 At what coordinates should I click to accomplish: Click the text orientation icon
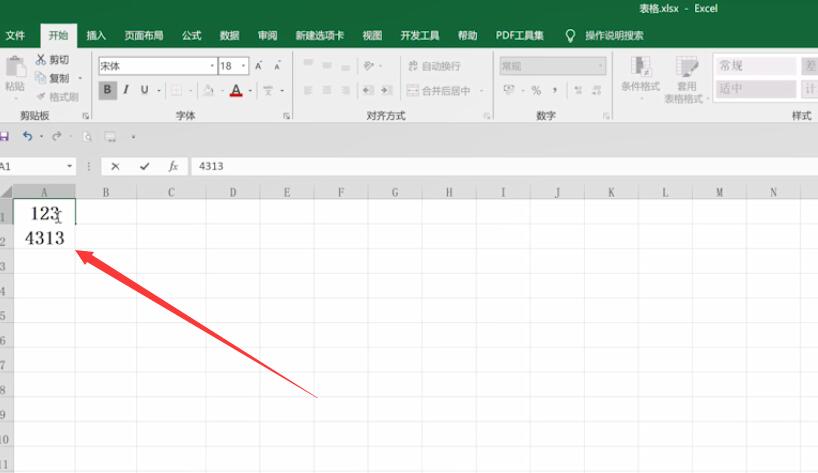click(x=369, y=66)
